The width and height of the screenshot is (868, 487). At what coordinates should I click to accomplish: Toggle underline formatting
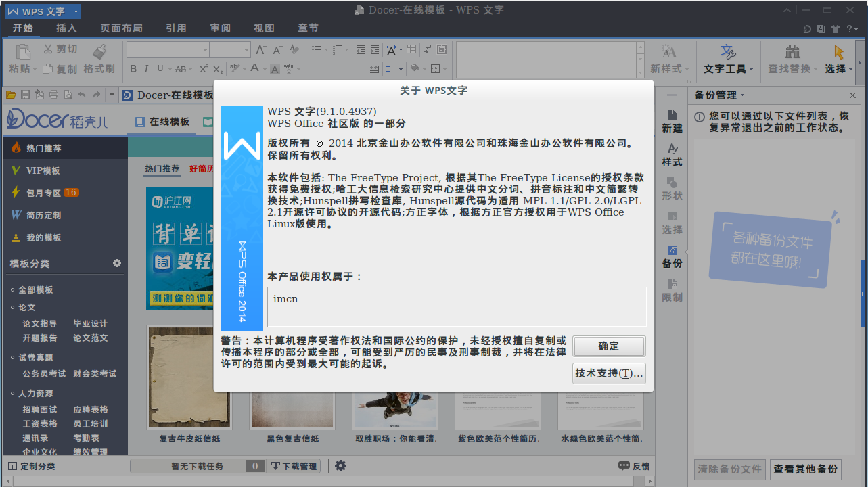(160, 69)
